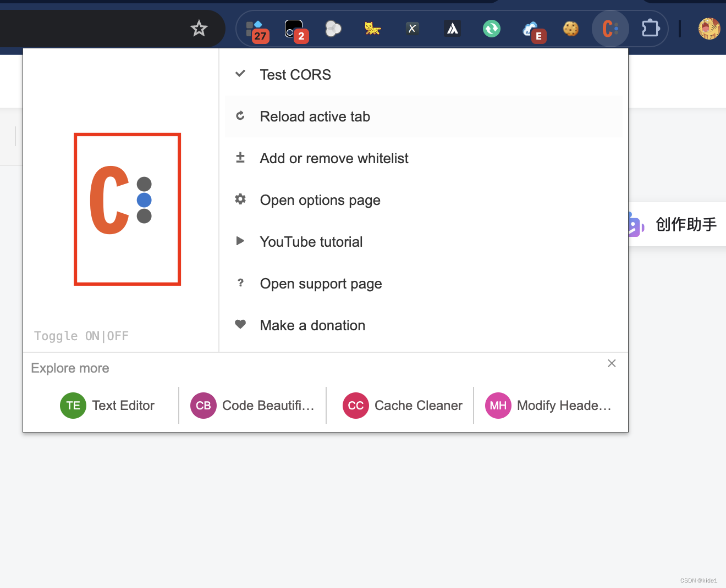Click the play triangle icon for tutorial
This screenshot has height=588, width=726.
coord(240,241)
